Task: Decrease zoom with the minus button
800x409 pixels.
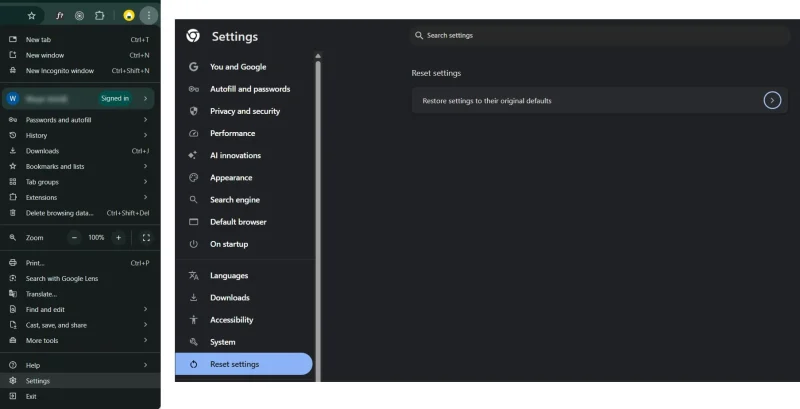Action: tap(74, 237)
